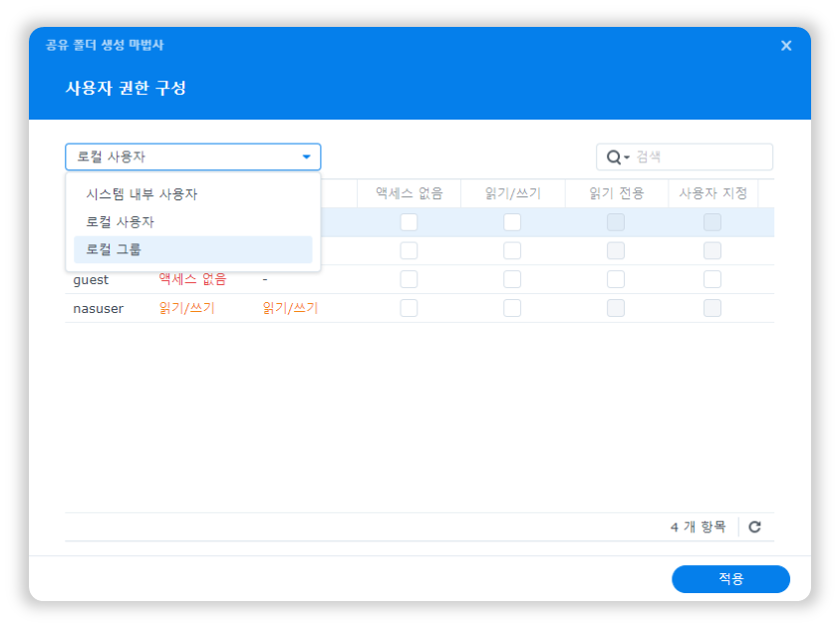Check 액세스 없음 for guest user

click(409, 279)
